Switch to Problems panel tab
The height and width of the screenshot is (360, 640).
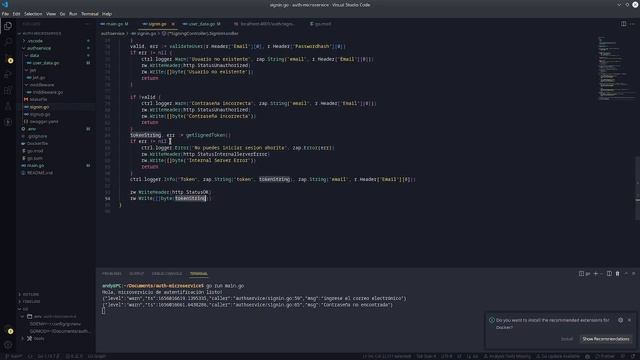pyautogui.click(x=112, y=273)
